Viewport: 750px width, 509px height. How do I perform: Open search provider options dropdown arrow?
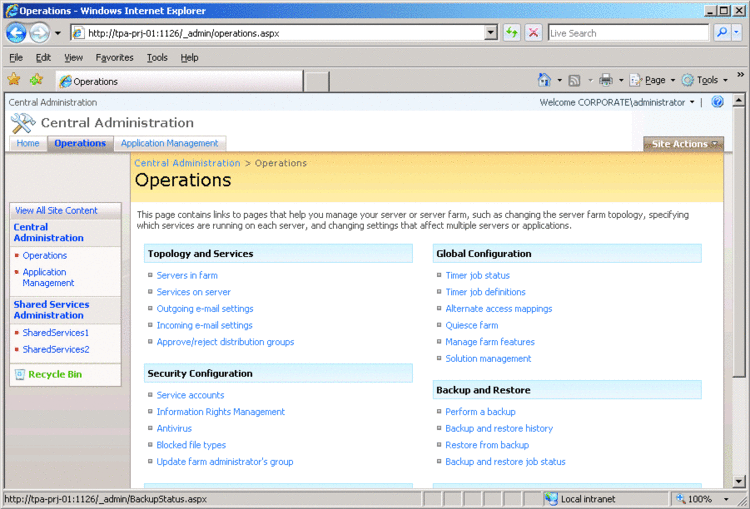(x=737, y=33)
